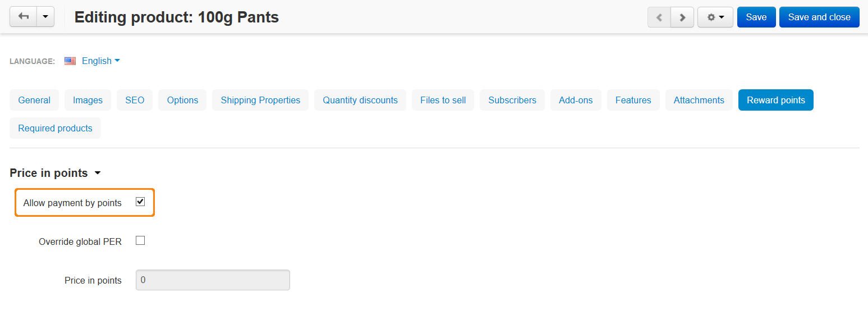Click the 'Override global PER' label
868x310 pixels.
click(x=80, y=241)
